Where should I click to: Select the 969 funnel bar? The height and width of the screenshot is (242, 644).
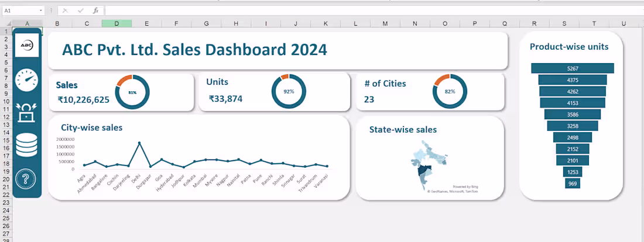point(572,184)
